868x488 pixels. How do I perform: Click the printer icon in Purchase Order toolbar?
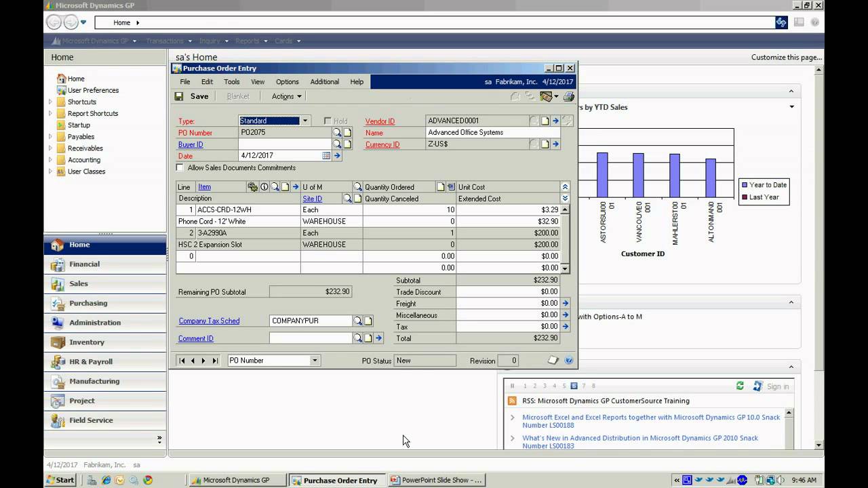(568, 97)
